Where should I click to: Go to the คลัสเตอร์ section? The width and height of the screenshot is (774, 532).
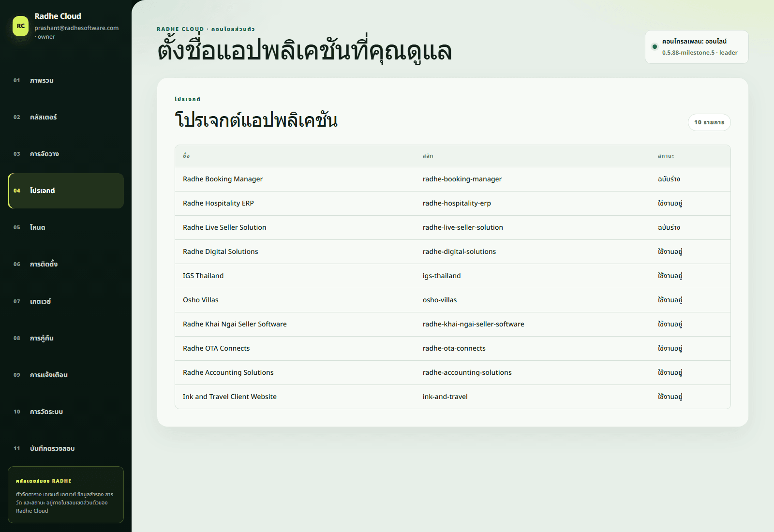(66, 117)
